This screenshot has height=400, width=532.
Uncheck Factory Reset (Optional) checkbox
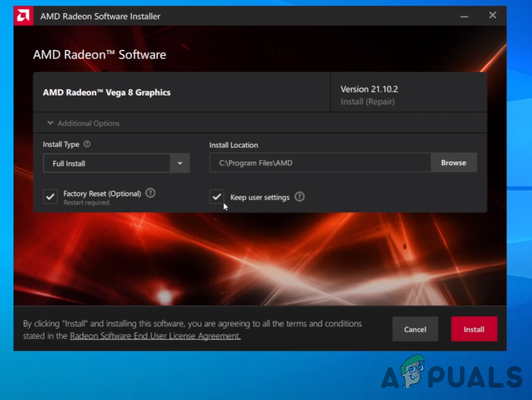click(50, 197)
